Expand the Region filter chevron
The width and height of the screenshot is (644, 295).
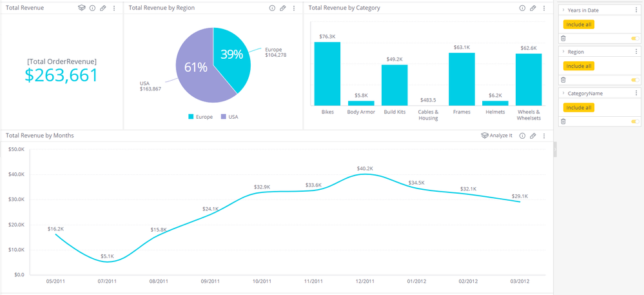click(563, 52)
